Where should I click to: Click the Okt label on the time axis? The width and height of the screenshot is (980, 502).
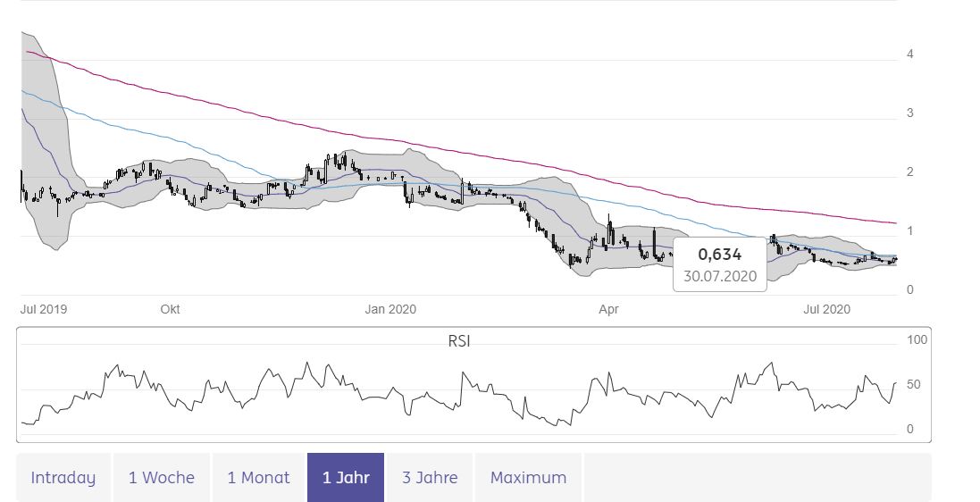pyautogui.click(x=170, y=309)
